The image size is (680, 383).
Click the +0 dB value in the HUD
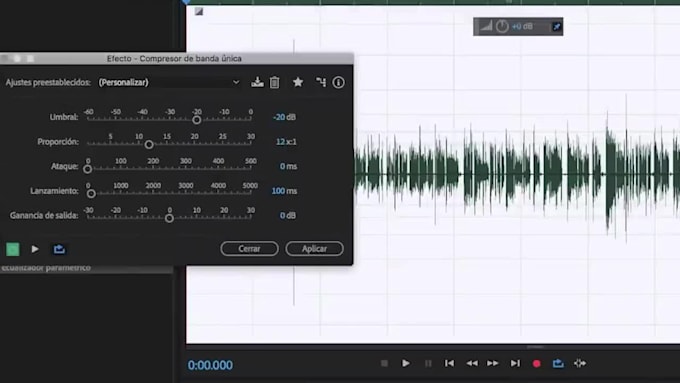[522, 26]
